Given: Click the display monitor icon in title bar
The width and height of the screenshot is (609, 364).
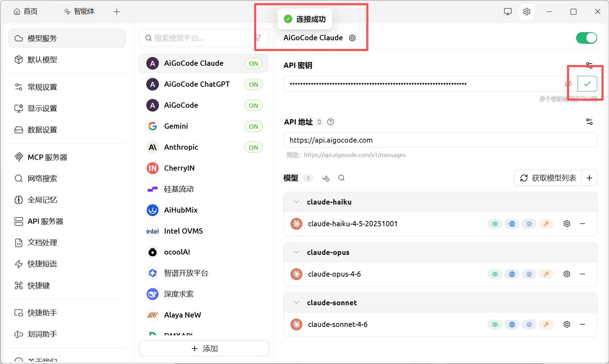Looking at the screenshot, I should click(508, 12).
